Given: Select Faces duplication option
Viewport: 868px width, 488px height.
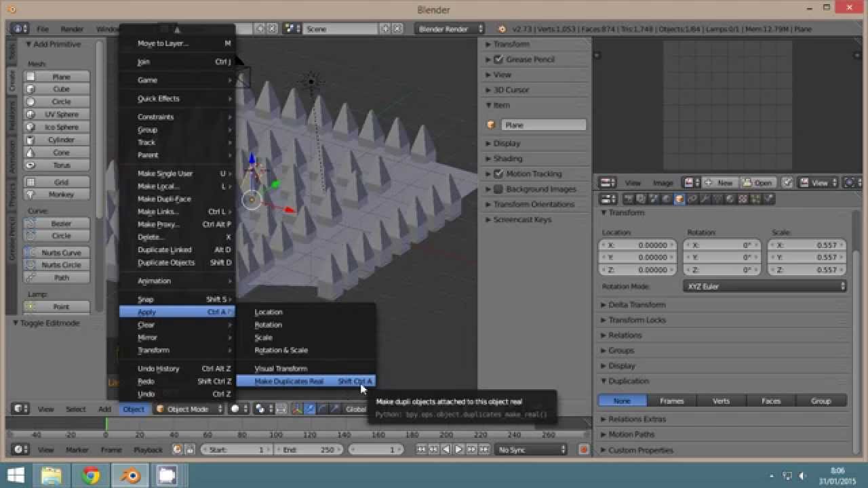Looking at the screenshot, I should [771, 401].
